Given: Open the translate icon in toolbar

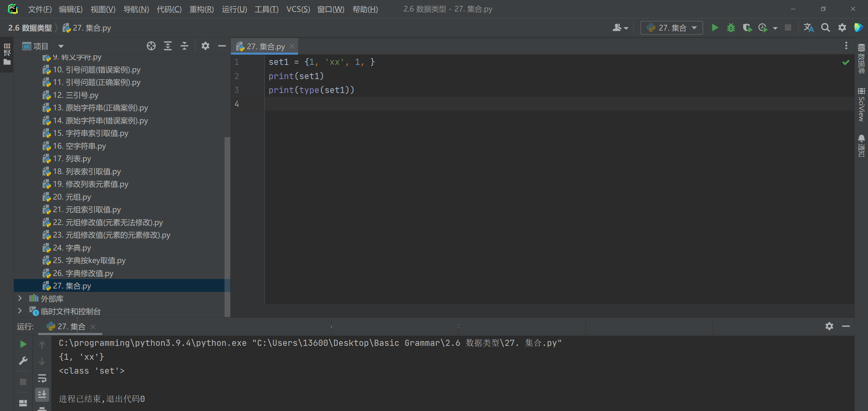Looking at the screenshot, I should tap(808, 27).
